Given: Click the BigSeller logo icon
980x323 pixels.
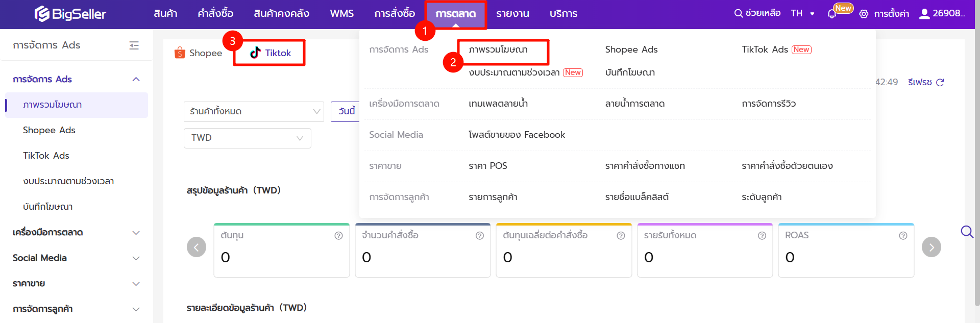Looking at the screenshot, I should pos(42,14).
